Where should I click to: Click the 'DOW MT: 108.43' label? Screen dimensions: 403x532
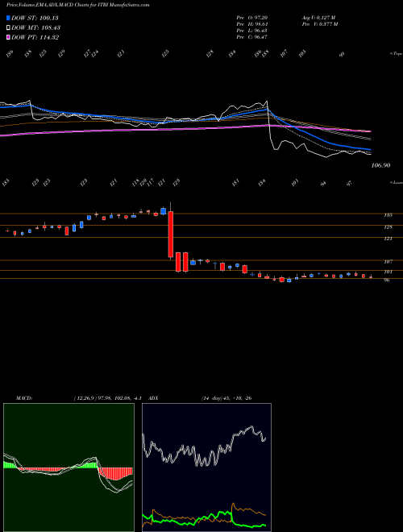click(36, 27)
